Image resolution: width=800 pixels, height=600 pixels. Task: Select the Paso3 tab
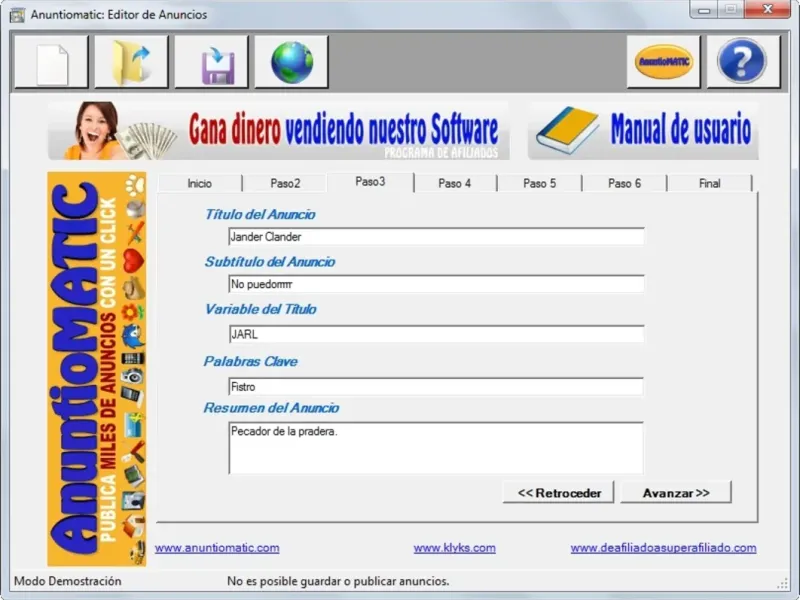point(370,182)
